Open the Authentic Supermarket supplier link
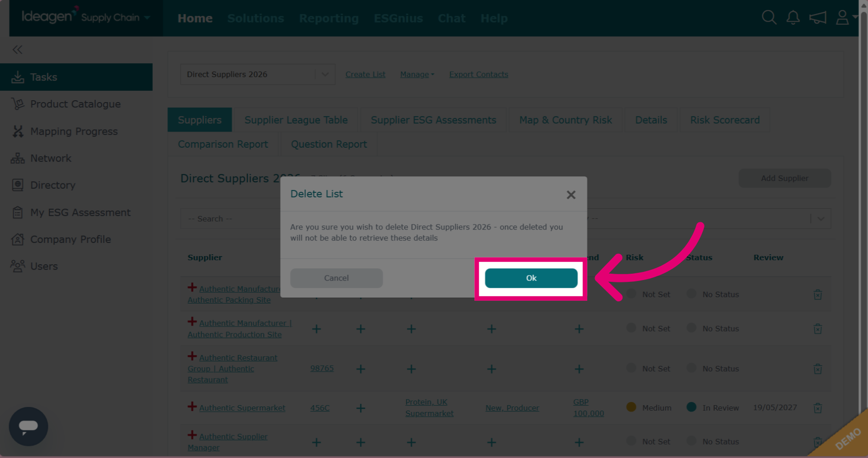 click(242, 408)
